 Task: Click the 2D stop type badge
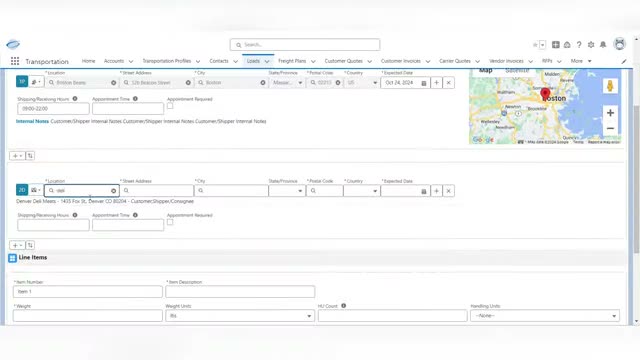click(22, 190)
